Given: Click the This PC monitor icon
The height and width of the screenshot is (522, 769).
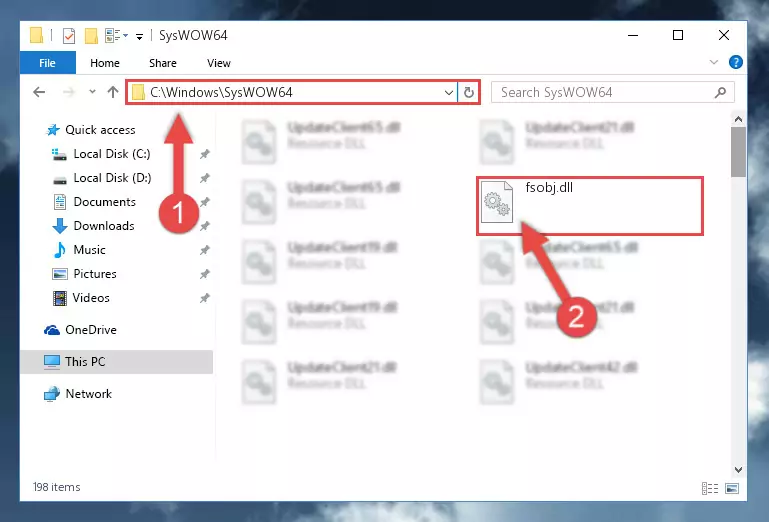Looking at the screenshot, I should tap(51, 362).
